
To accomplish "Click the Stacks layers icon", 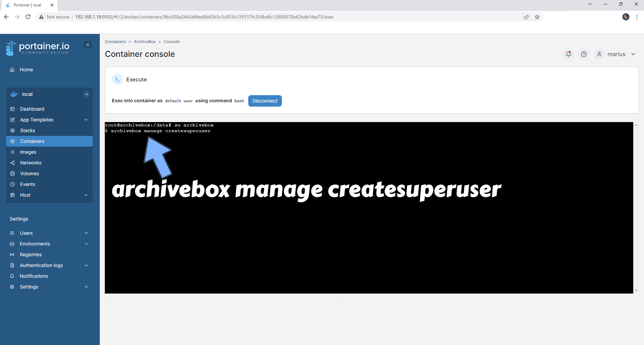I will pos(12,130).
